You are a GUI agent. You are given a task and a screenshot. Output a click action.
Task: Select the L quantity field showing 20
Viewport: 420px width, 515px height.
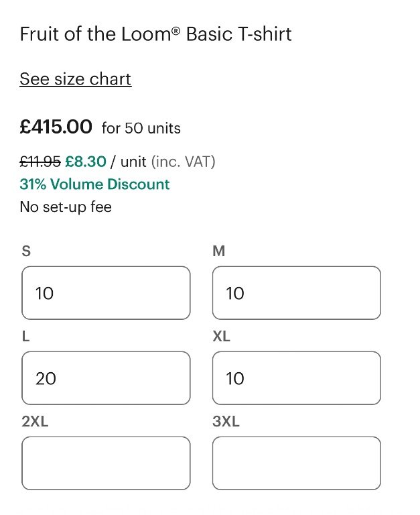pos(106,378)
